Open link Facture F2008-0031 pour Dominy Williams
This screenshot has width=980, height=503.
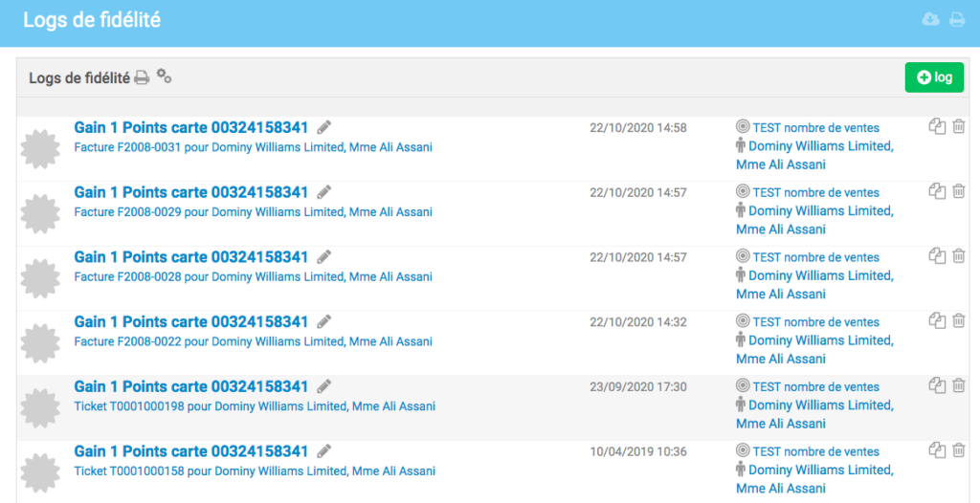[x=253, y=147]
